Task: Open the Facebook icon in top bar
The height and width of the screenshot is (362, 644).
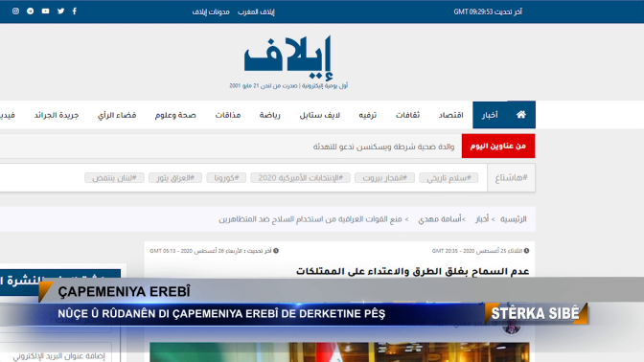Action: tap(75, 11)
